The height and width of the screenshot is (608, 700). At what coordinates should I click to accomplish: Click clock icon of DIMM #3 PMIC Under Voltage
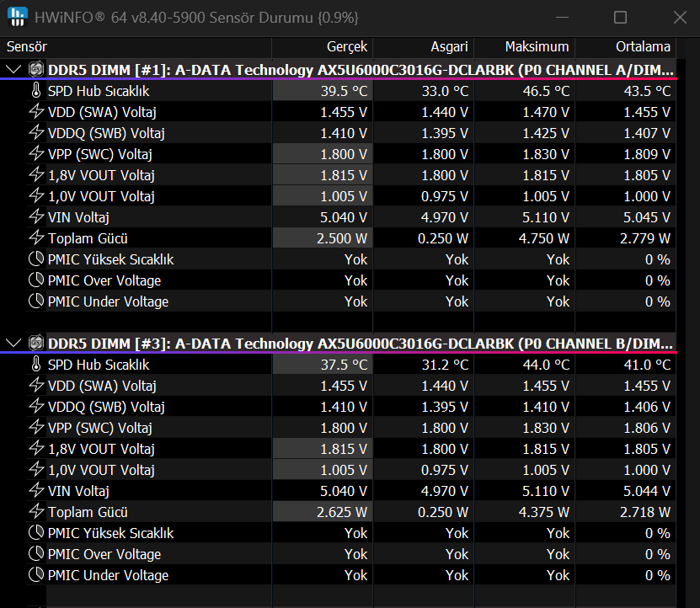pos(36,574)
